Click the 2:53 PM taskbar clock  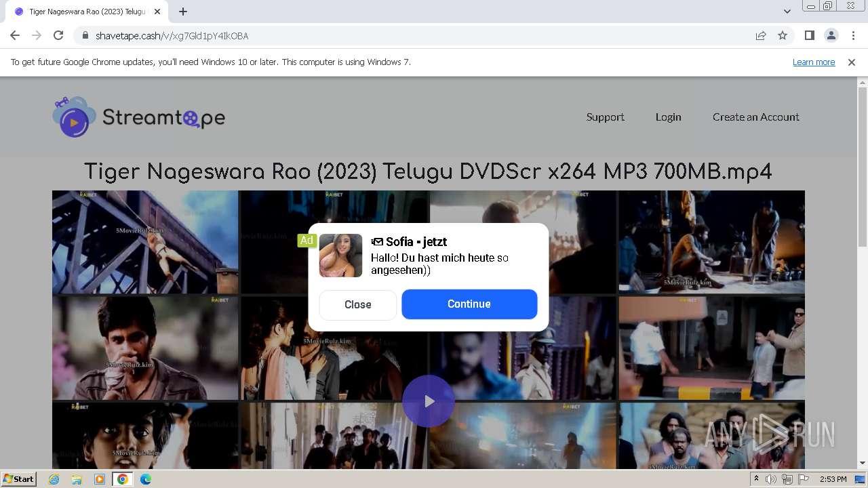(833, 479)
